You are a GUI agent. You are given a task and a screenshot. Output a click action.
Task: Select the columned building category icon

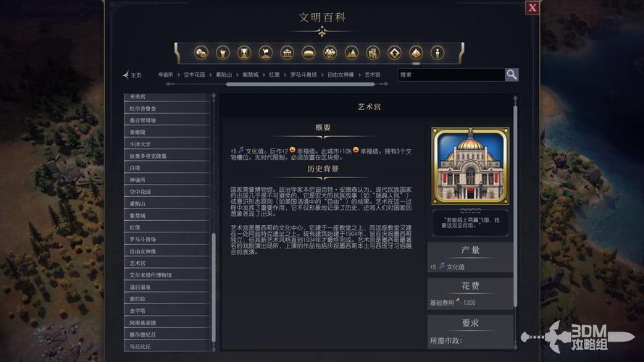[287, 52]
